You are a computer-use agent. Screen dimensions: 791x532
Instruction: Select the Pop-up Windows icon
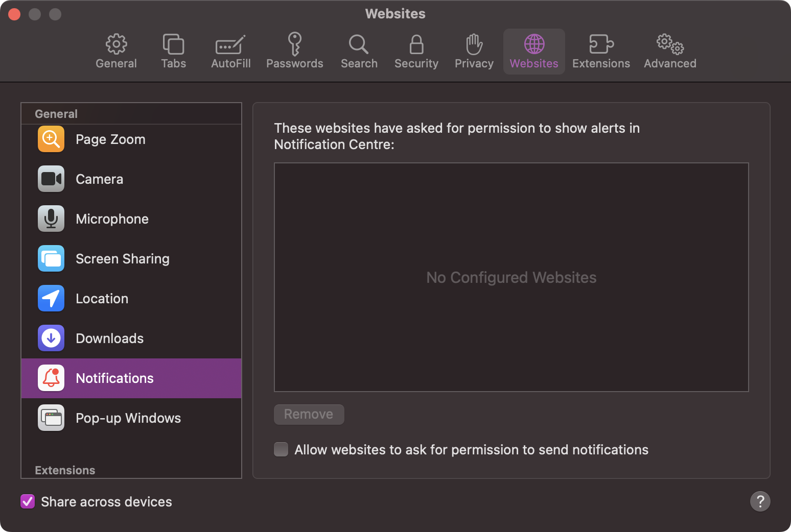[x=51, y=418]
